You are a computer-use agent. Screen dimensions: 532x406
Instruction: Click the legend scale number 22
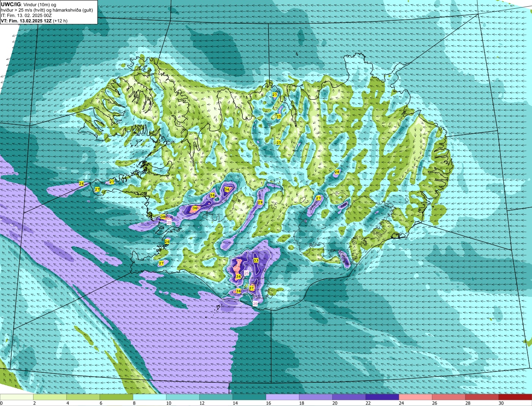pos(367,403)
